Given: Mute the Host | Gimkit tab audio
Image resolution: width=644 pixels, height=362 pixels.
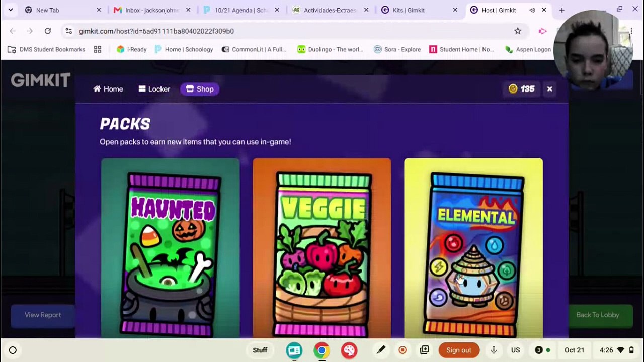Looking at the screenshot, I should pos(532,10).
